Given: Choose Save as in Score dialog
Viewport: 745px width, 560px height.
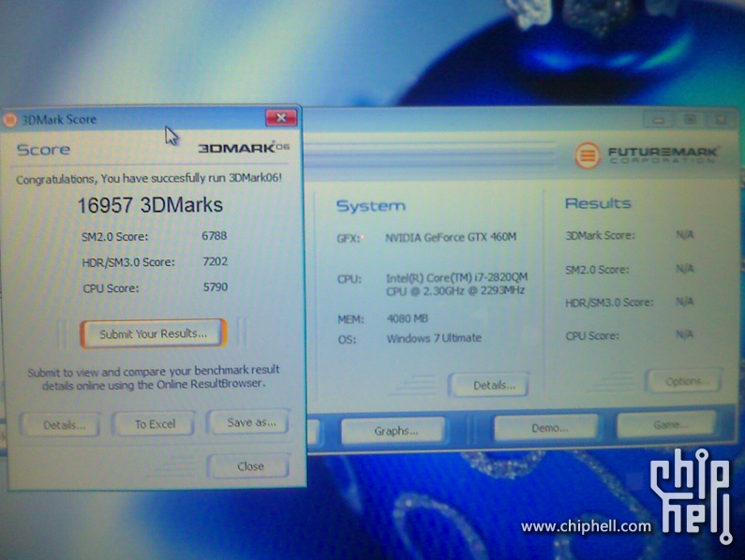Looking at the screenshot, I should tap(249, 421).
